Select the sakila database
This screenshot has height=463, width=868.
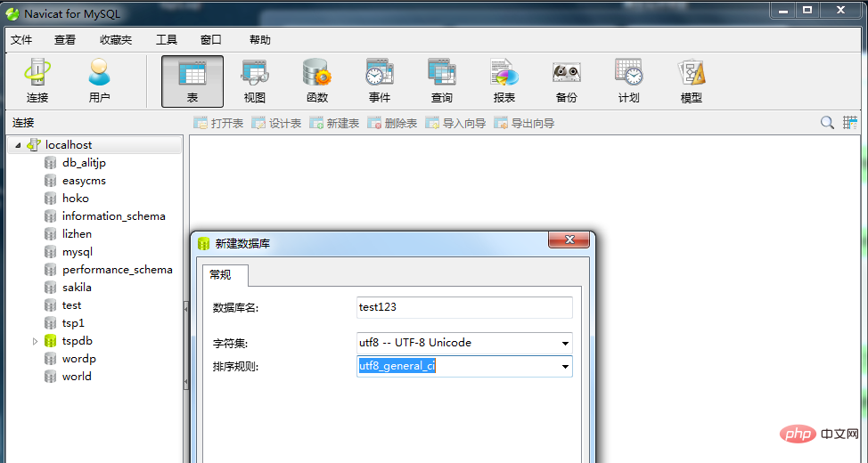77,287
